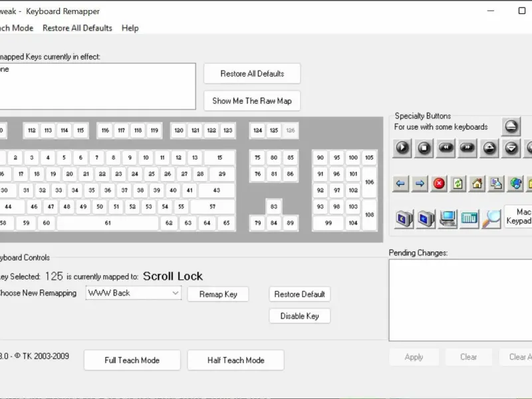Select key 108 on numeric keypad
Viewport: 532px width, 399px height.
[x=370, y=215]
